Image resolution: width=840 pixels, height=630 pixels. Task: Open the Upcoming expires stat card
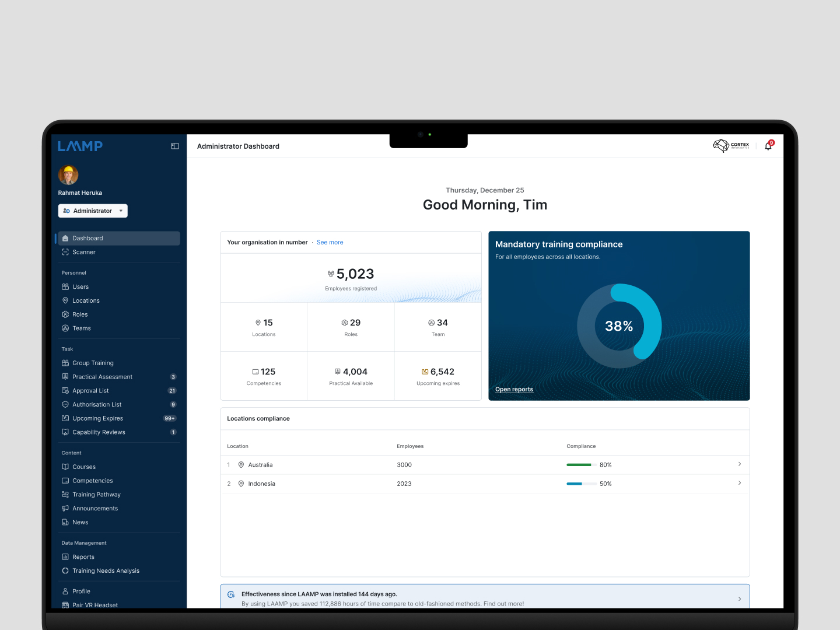point(438,376)
